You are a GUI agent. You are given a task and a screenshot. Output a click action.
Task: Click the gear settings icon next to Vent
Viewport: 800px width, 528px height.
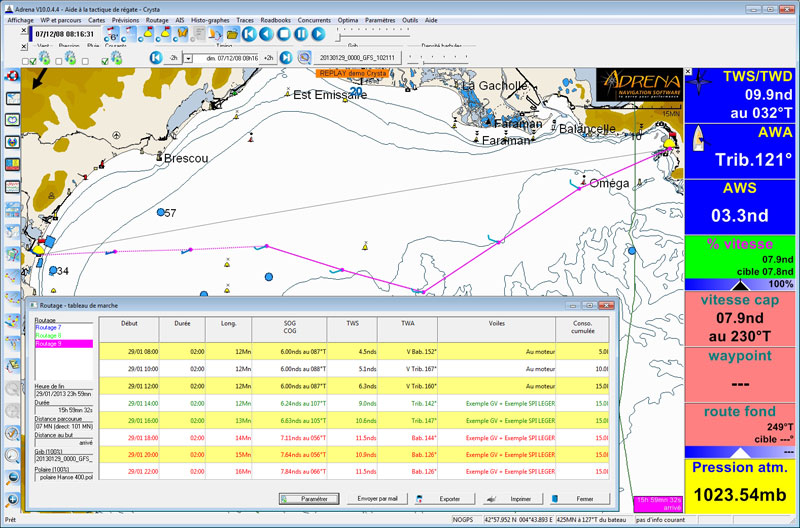[44, 58]
